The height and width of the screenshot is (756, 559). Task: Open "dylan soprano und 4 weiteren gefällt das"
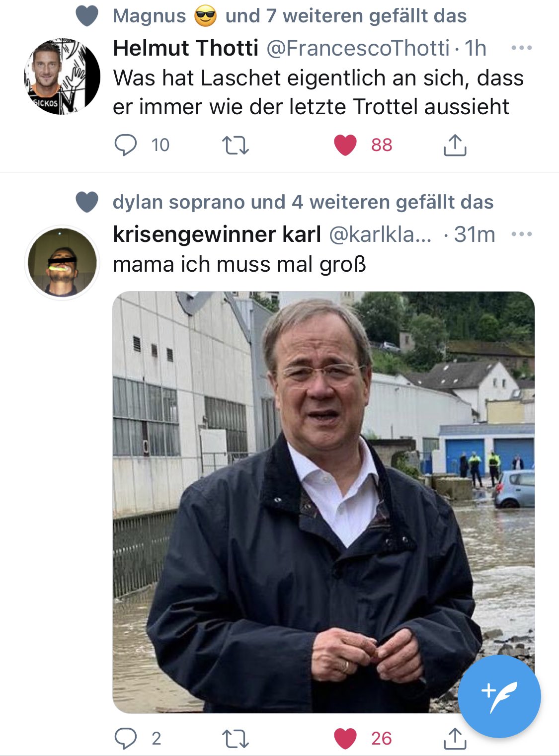(x=303, y=202)
